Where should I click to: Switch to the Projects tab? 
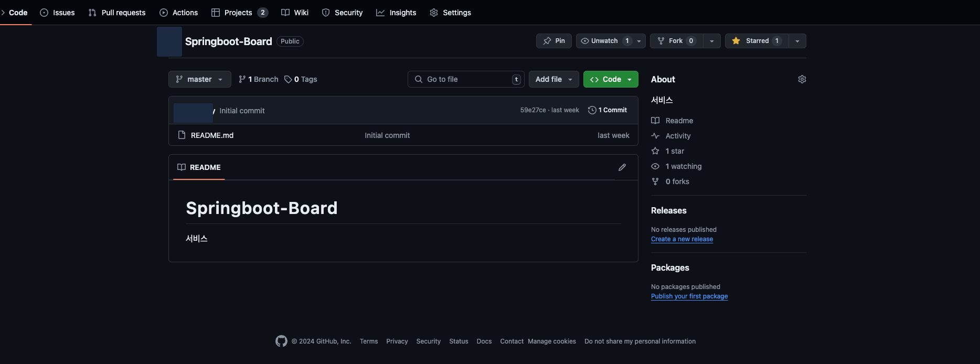pyautogui.click(x=240, y=13)
